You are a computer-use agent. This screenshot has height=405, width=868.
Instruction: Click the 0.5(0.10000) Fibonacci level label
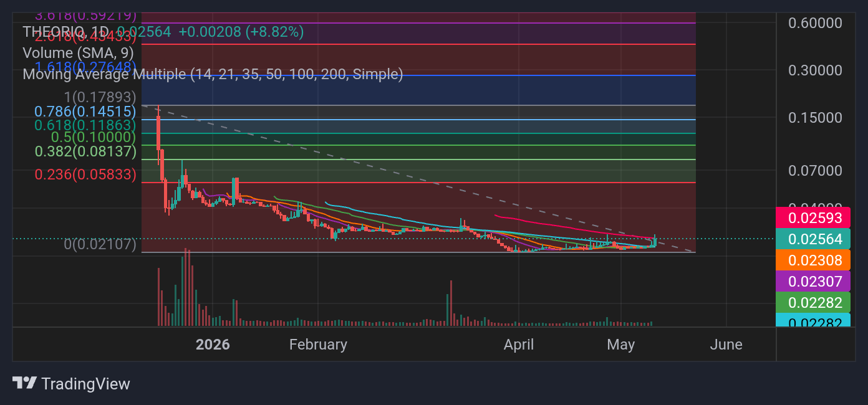click(x=94, y=136)
